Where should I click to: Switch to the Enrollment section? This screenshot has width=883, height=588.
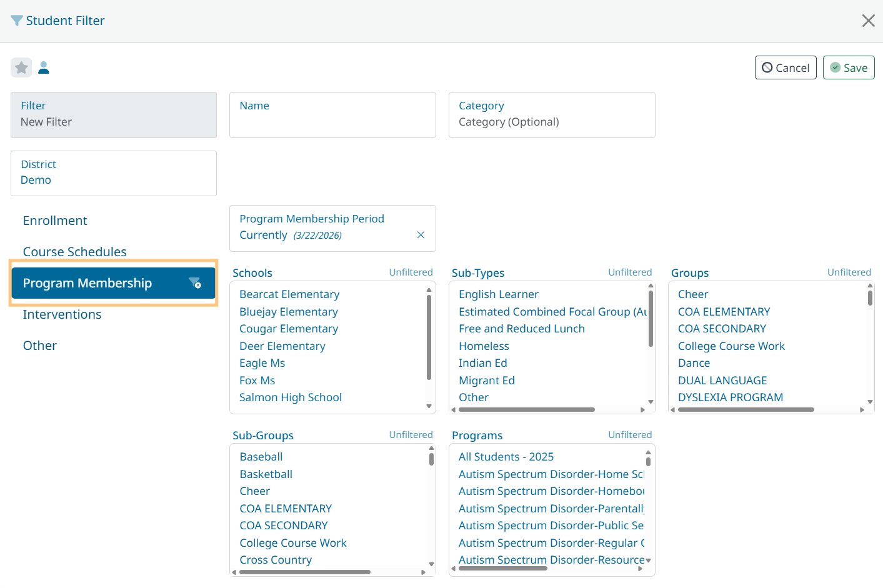(55, 221)
